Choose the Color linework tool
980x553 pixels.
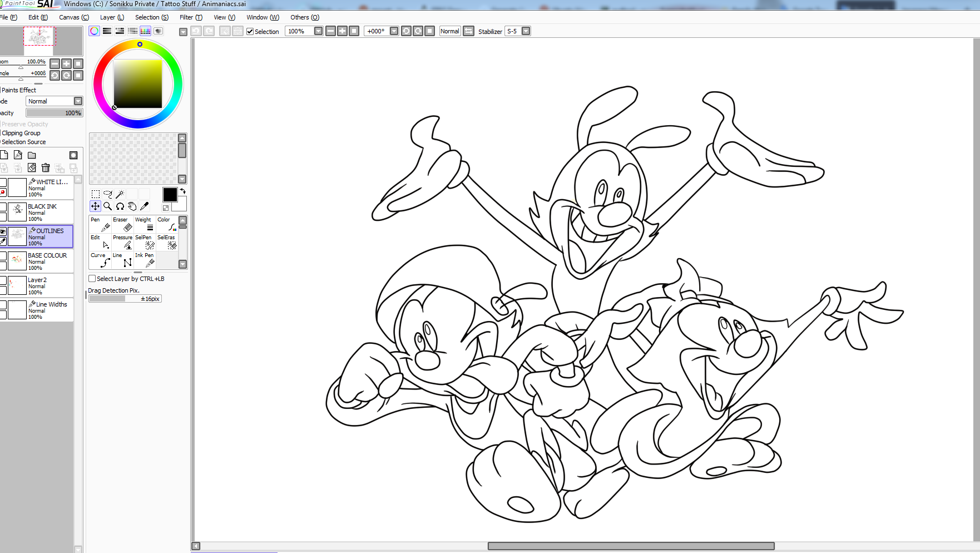pos(167,224)
